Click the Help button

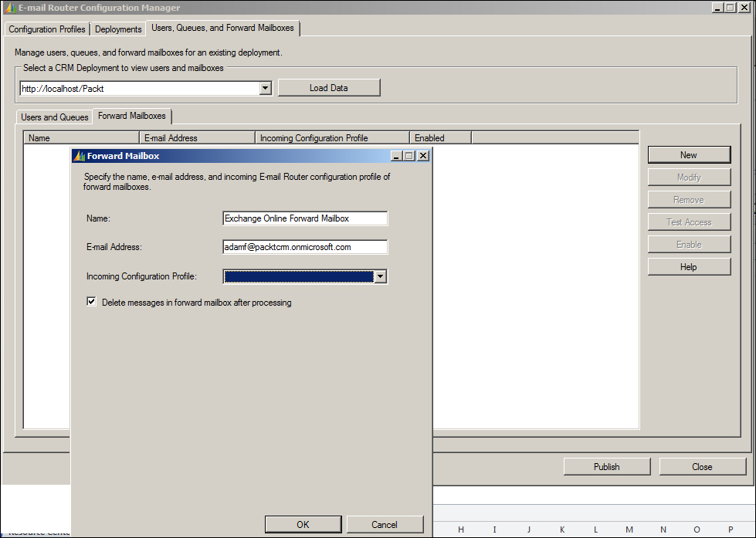[x=689, y=266]
